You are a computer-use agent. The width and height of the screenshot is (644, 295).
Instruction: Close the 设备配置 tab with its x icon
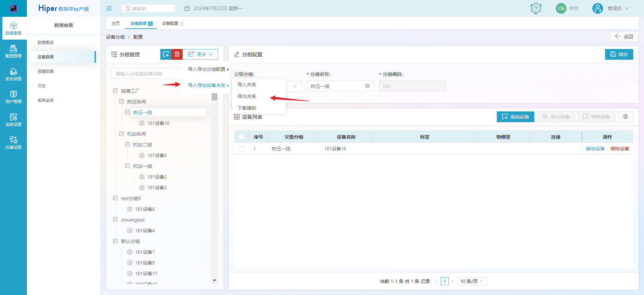click(182, 23)
